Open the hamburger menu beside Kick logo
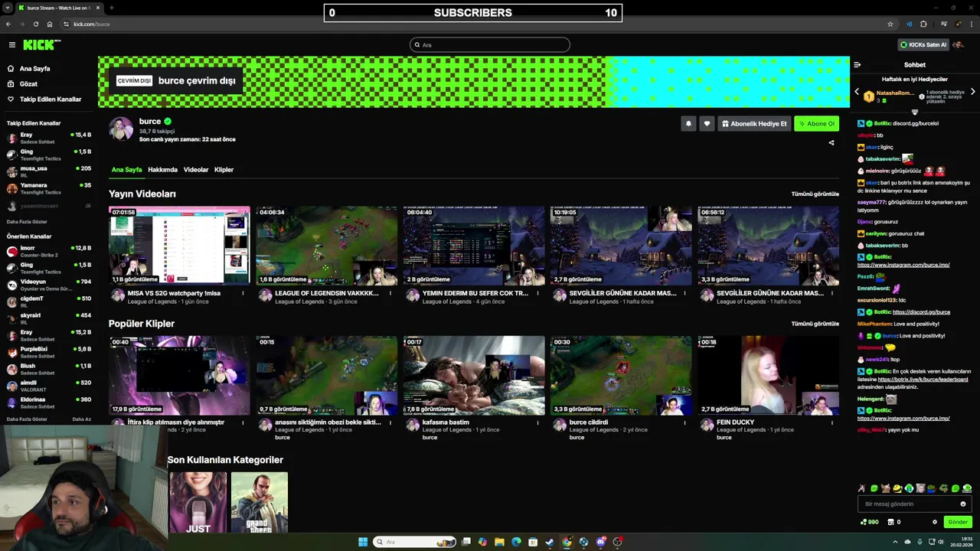Screen dimensions: 980x551 [x=11, y=45]
